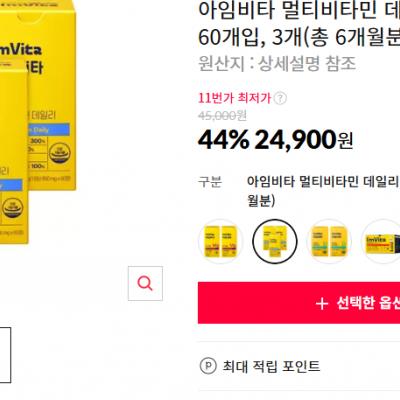Image resolution: width=400 pixels, height=400 pixels.
Task: Select the outlined thumbnail box at bottom left
Action: [x=5, y=355]
